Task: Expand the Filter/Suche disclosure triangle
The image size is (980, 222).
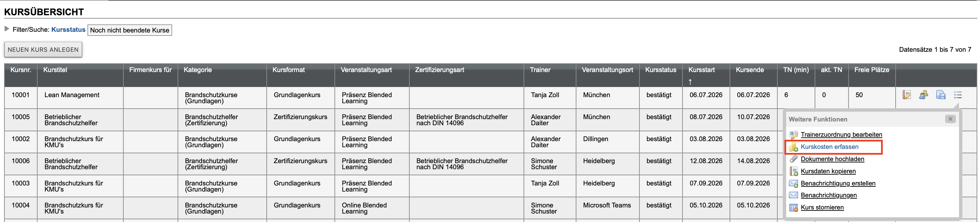Action: tap(6, 29)
